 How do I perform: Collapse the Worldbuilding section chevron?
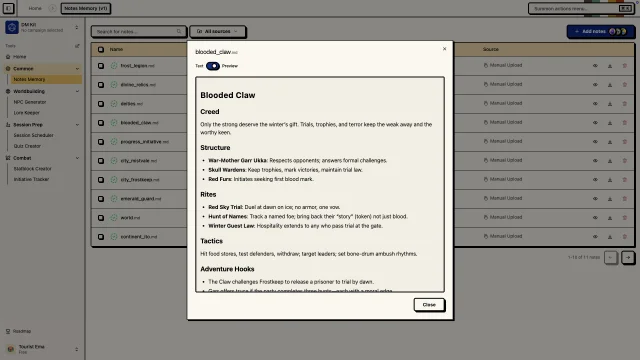[77, 91]
